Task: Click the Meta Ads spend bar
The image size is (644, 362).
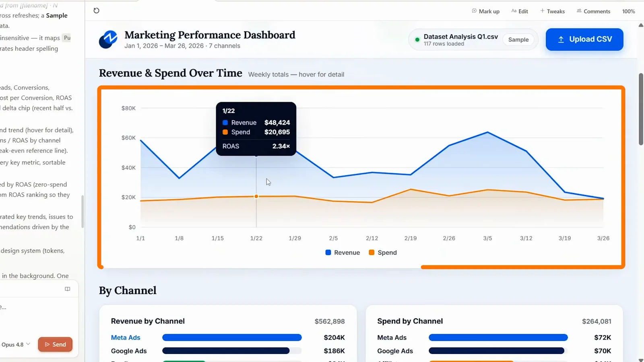Action: click(x=498, y=337)
